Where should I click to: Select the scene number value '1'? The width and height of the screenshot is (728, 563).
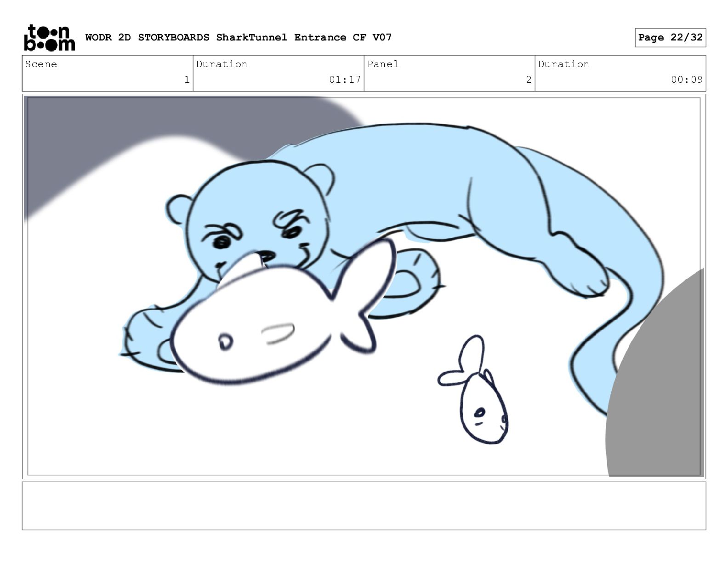tap(187, 80)
